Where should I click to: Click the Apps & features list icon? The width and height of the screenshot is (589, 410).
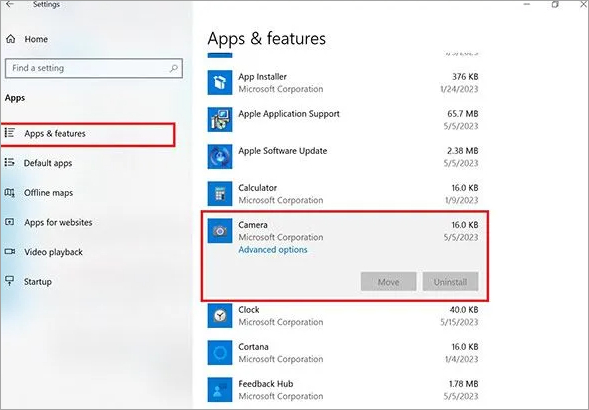click(x=9, y=133)
